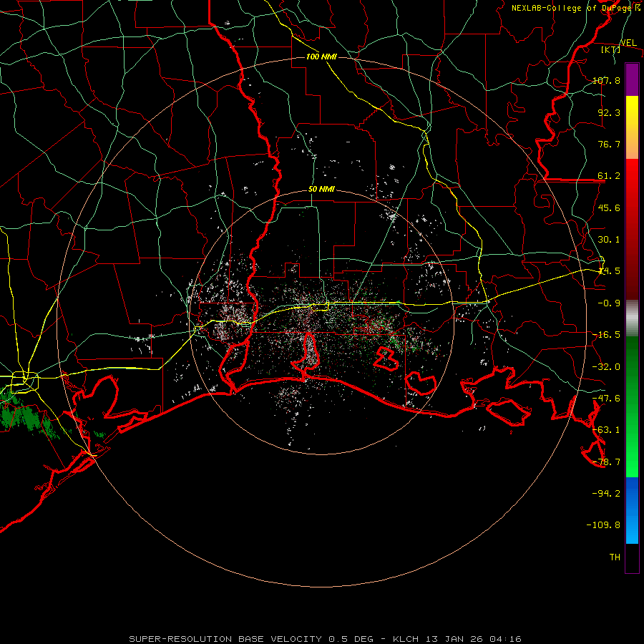644x644 pixels.
Task: Pick the gray segment of the velocity bar
Action: point(632,318)
